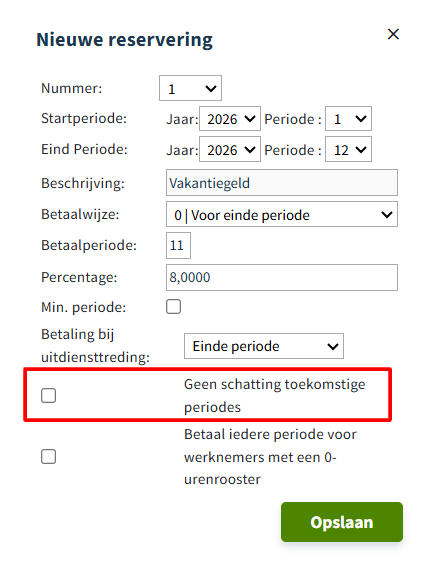This screenshot has width=440, height=568.
Task: Click the Beschrijving field with Vakantiegeld
Action: coord(282,183)
